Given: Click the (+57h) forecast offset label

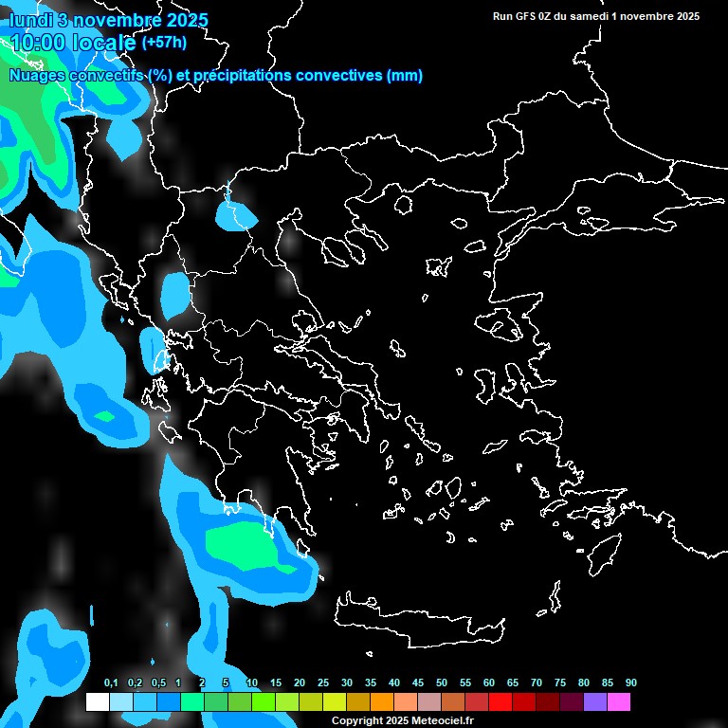Looking at the screenshot, I should tap(164, 43).
